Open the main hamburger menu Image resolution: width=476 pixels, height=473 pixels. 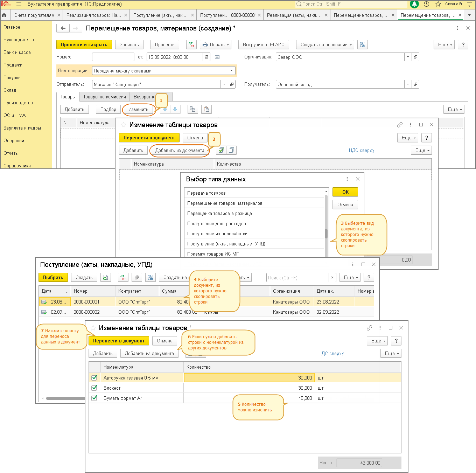[19, 4]
